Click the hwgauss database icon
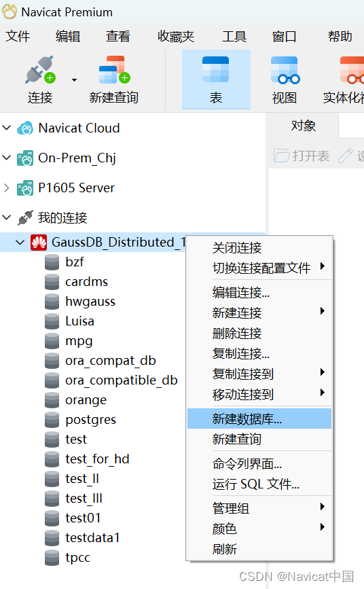The image size is (364, 589). [52, 302]
